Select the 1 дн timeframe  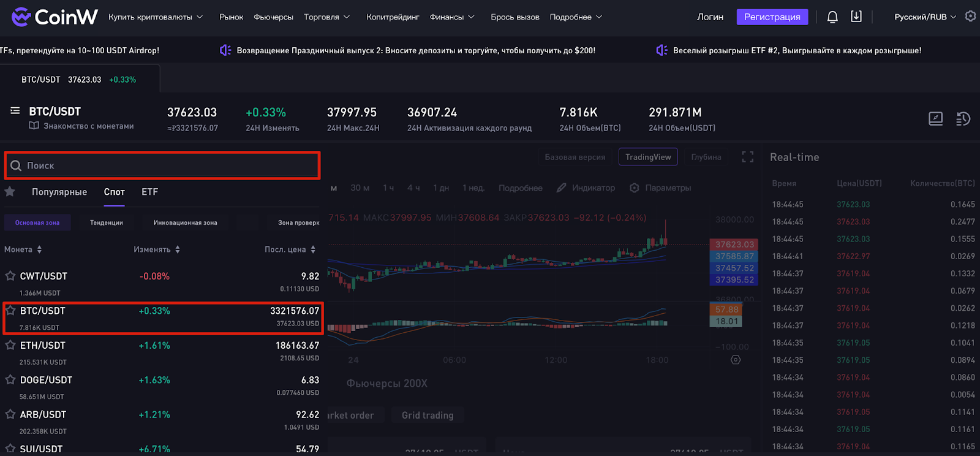coord(441,188)
